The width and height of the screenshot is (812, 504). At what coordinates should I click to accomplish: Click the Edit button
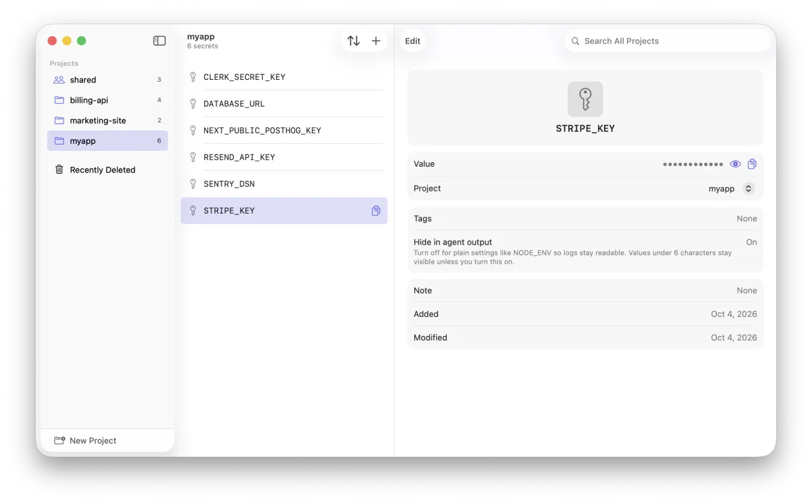(413, 41)
